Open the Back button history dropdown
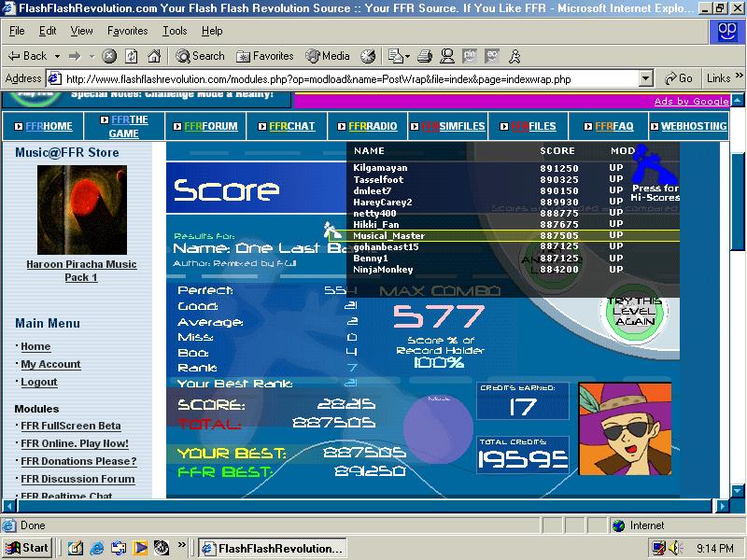Image resolution: width=747 pixels, height=560 pixels. (x=57, y=56)
